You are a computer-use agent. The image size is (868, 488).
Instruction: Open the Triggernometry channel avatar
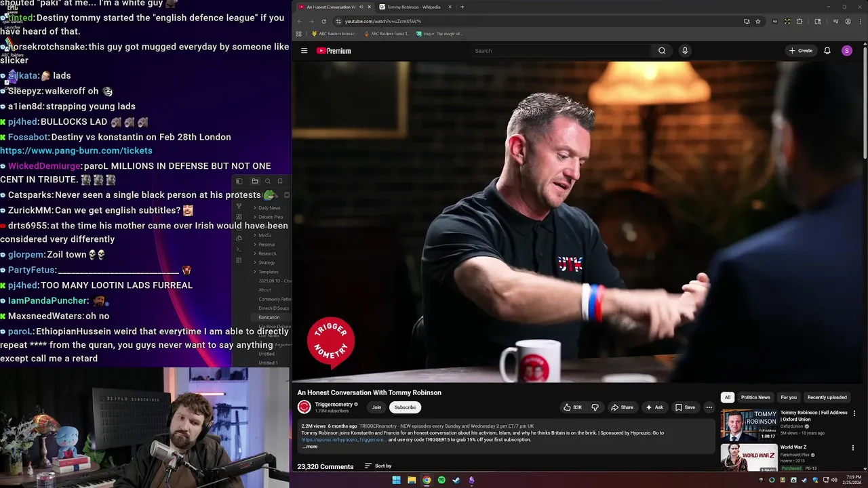[304, 407]
